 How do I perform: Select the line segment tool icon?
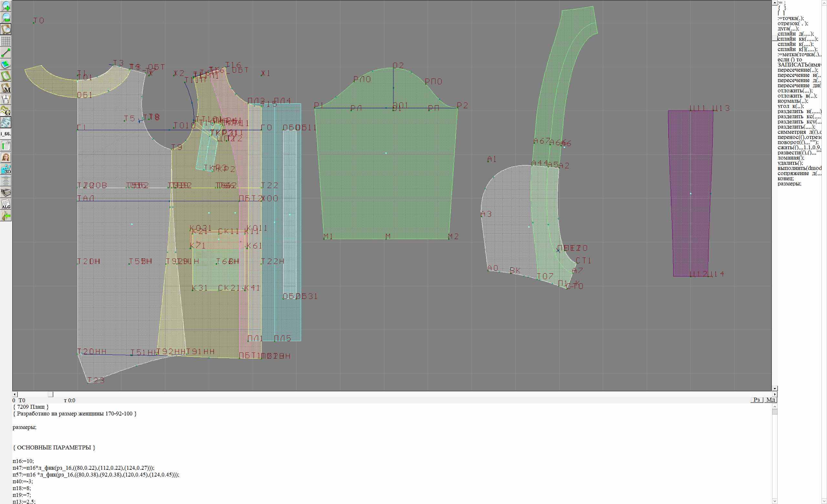point(6,53)
